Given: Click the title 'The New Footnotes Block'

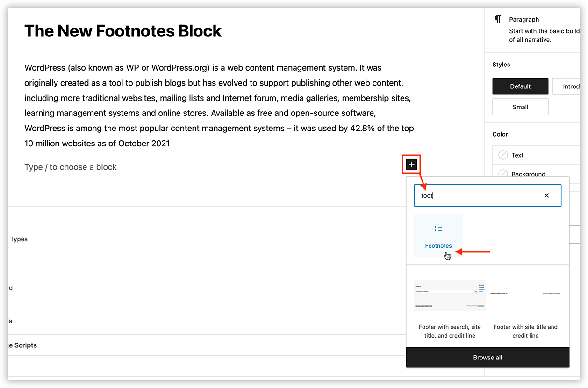Looking at the screenshot, I should pyautogui.click(x=123, y=30).
